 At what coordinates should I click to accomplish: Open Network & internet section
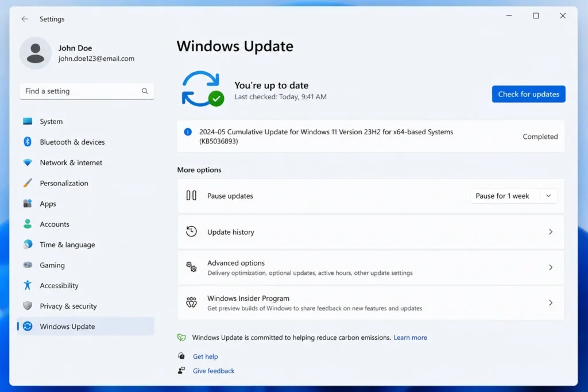86,162
